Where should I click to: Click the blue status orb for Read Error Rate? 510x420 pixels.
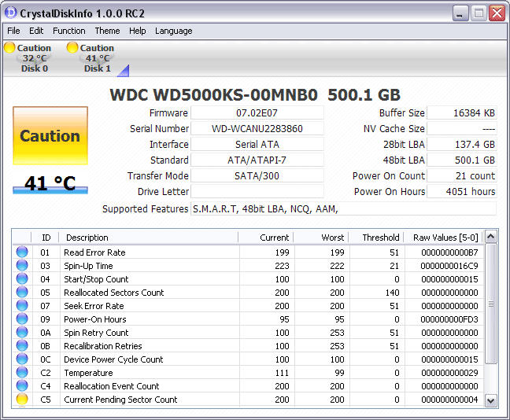pyautogui.click(x=22, y=252)
